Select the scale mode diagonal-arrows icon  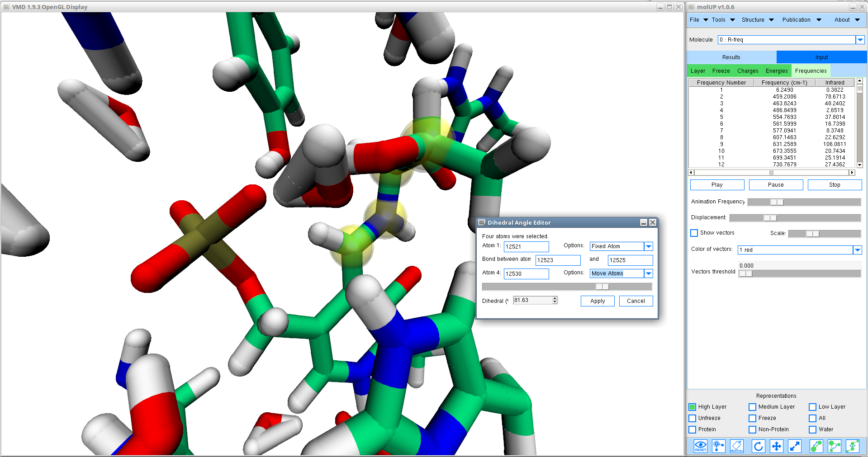pyautogui.click(x=795, y=446)
